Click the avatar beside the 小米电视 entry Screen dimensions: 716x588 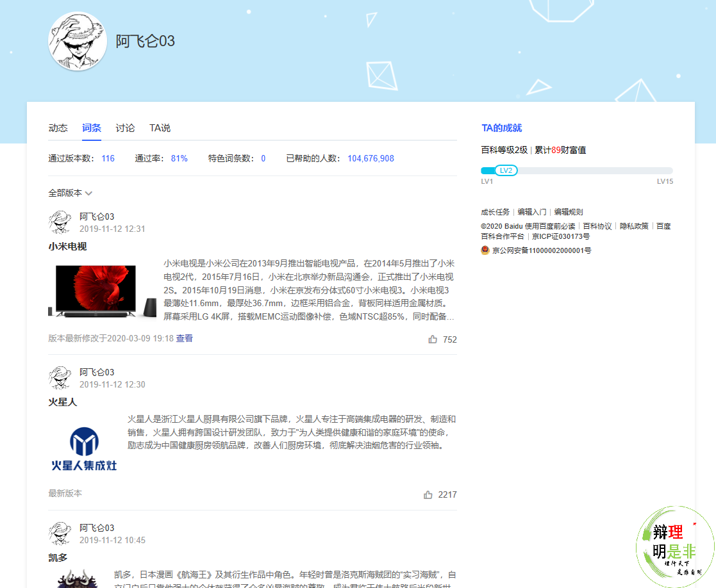click(60, 222)
